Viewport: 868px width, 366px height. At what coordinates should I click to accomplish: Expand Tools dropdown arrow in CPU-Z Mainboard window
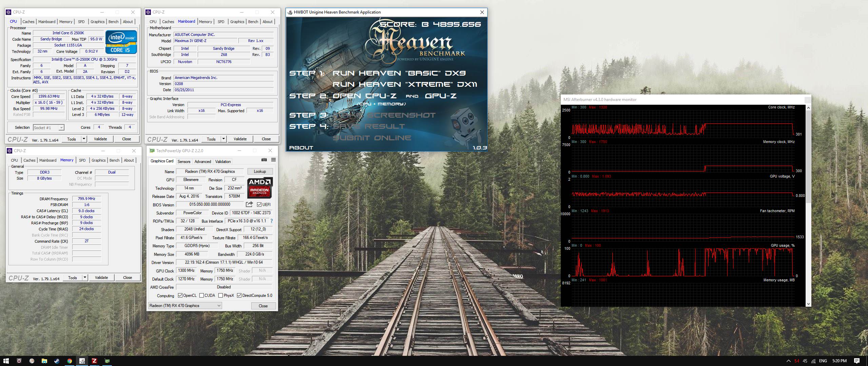click(x=224, y=139)
